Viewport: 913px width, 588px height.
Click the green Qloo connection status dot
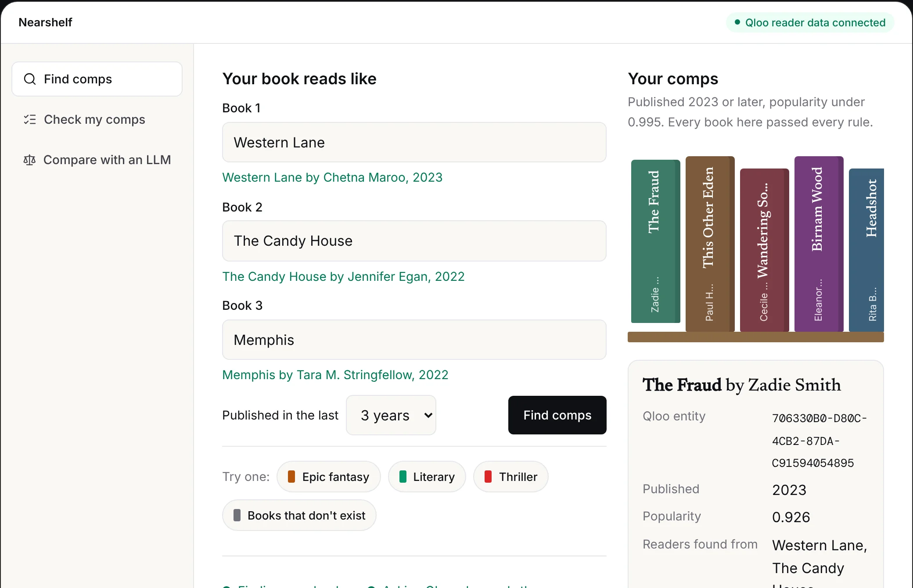(x=737, y=22)
